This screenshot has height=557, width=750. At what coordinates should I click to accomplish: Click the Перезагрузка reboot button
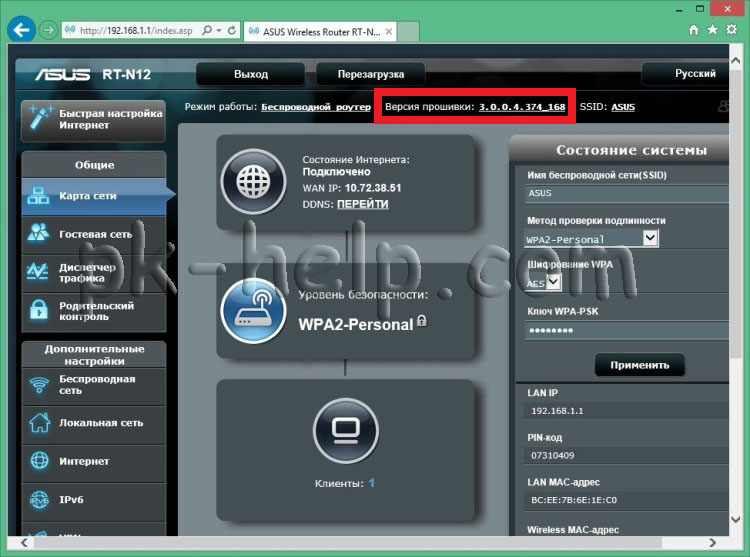coord(371,74)
